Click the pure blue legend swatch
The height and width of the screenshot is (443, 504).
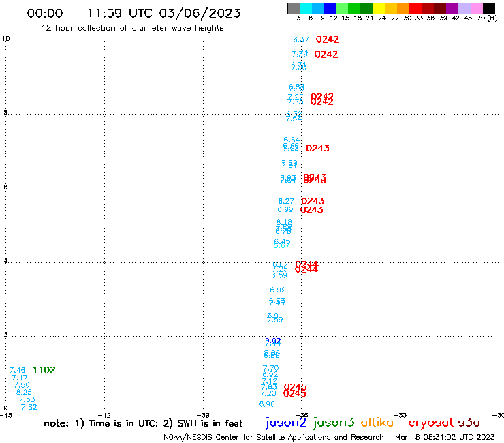click(330, 8)
